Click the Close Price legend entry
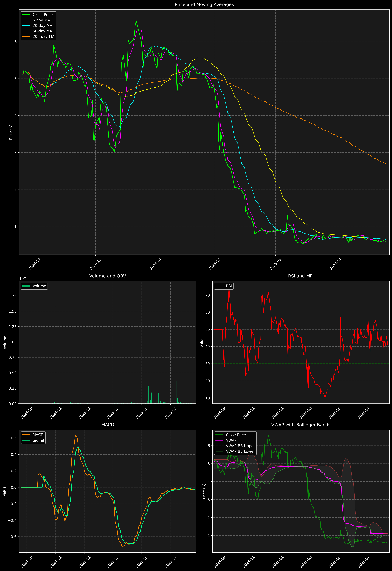The height and width of the screenshot is (571, 392). point(43,14)
